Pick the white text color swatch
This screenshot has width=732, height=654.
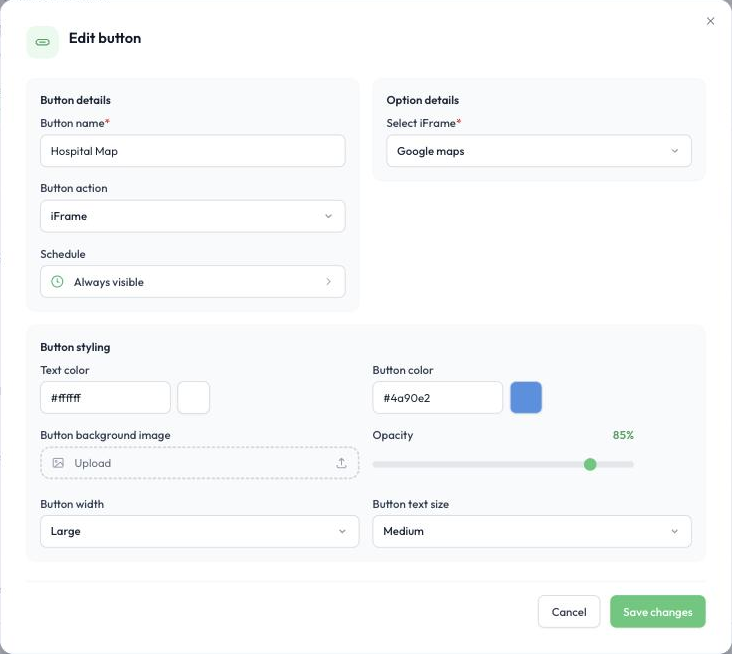click(194, 398)
